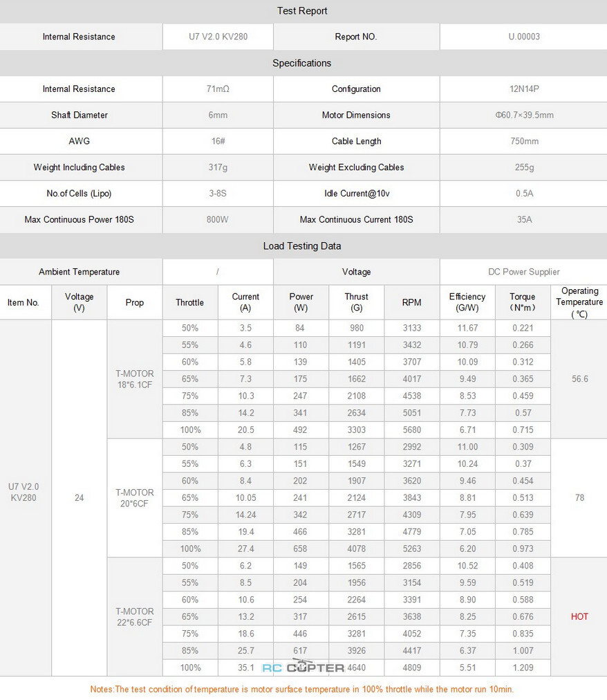The image size is (607, 700).
Task: Click the 'Test Report' header title
Action: pos(302,10)
